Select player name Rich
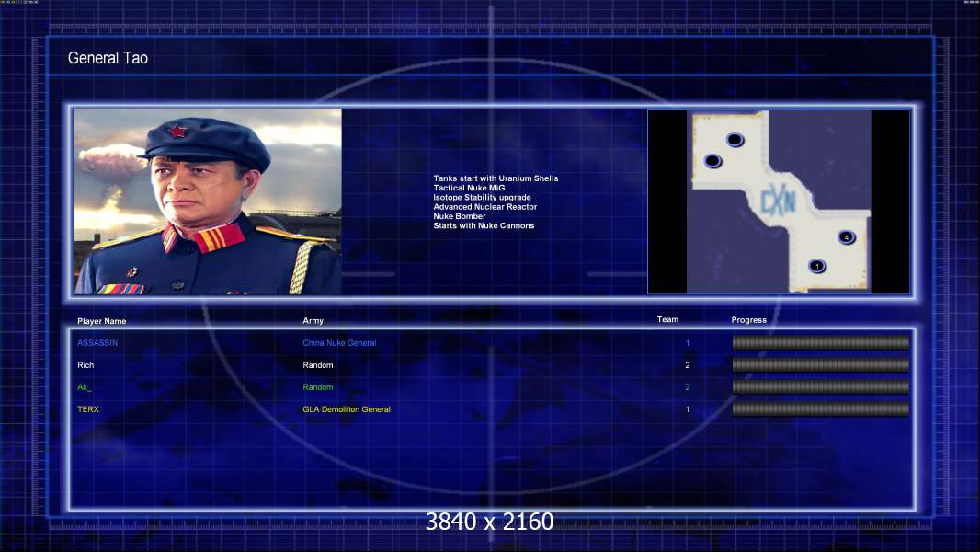This screenshot has width=980, height=552. click(85, 365)
